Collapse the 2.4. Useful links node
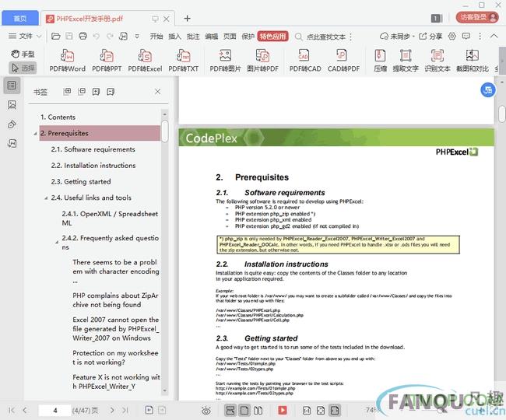Screen dimensions: 506x420 coord(46,198)
